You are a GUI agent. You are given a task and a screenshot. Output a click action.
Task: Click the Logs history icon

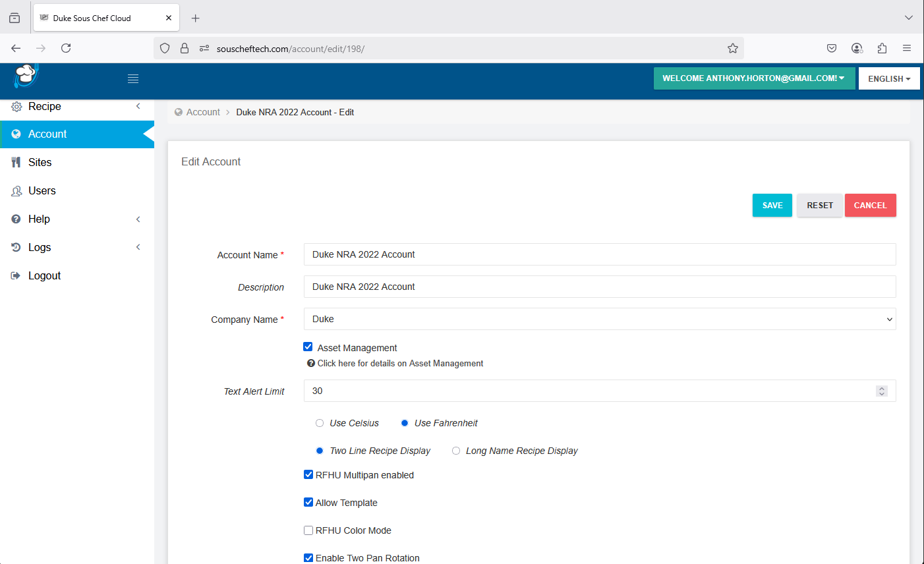pos(16,247)
